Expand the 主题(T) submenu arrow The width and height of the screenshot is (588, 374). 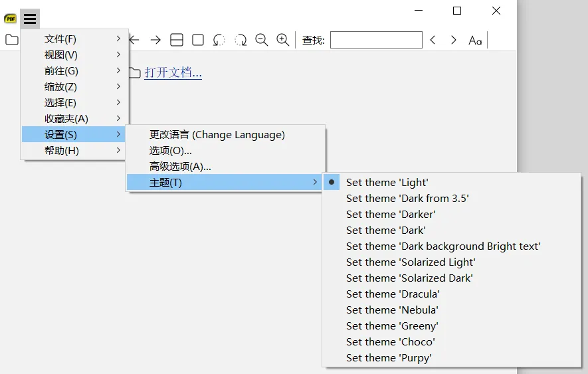315,182
